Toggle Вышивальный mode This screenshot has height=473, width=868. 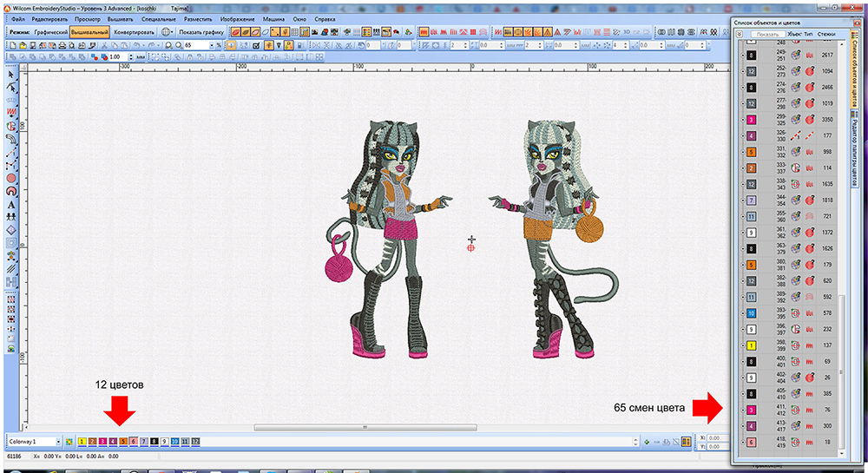pos(90,31)
